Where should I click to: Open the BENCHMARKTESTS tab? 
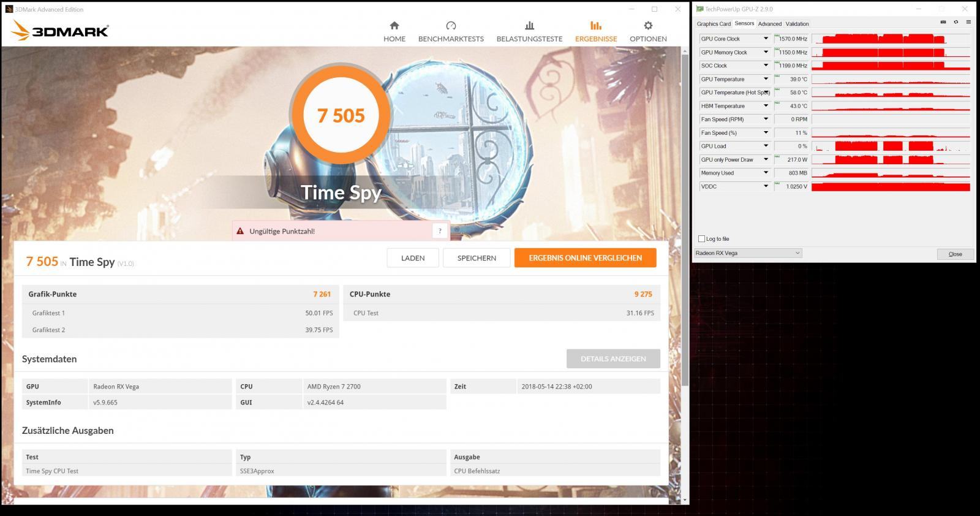pos(451,32)
